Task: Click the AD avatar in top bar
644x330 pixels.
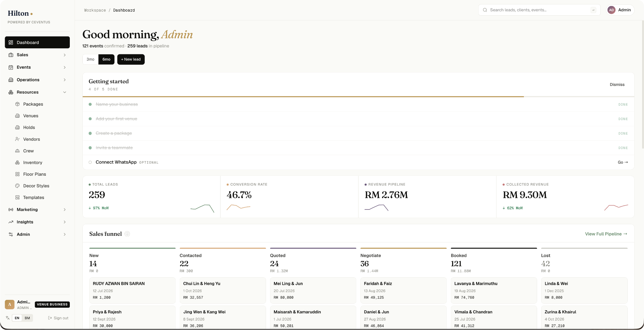Action: coord(611,10)
